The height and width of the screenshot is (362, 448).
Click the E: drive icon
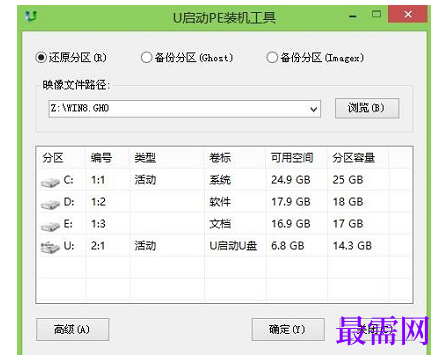pyautogui.click(x=50, y=226)
